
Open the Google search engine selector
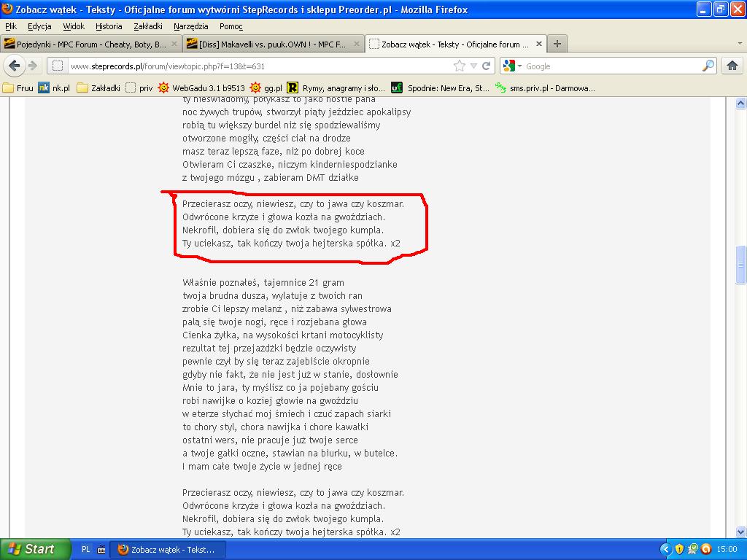(512, 66)
